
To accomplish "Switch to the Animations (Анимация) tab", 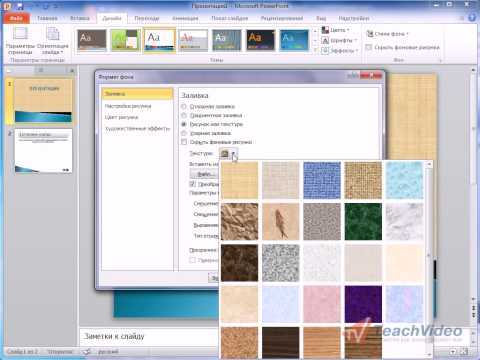I will [x=185, y=18].
